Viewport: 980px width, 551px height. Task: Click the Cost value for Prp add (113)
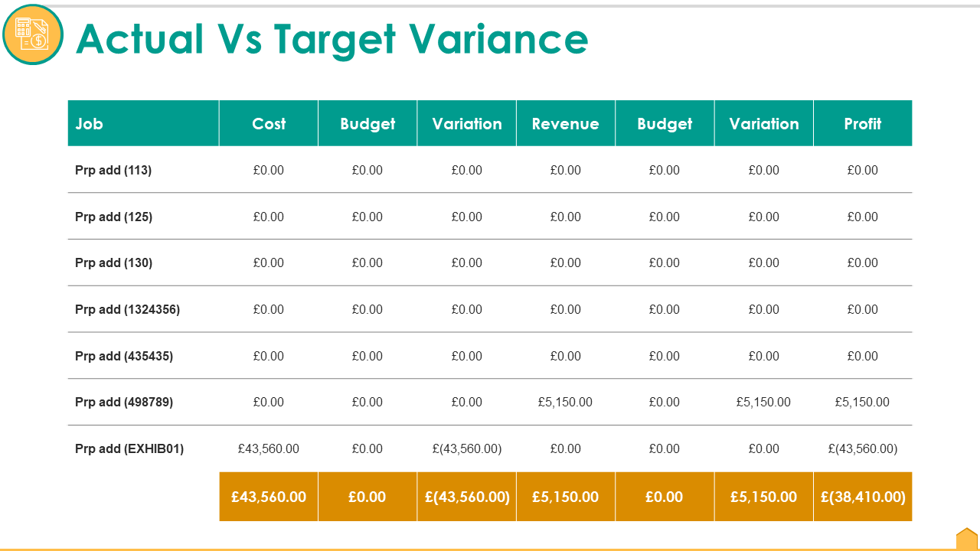point(269,170)
